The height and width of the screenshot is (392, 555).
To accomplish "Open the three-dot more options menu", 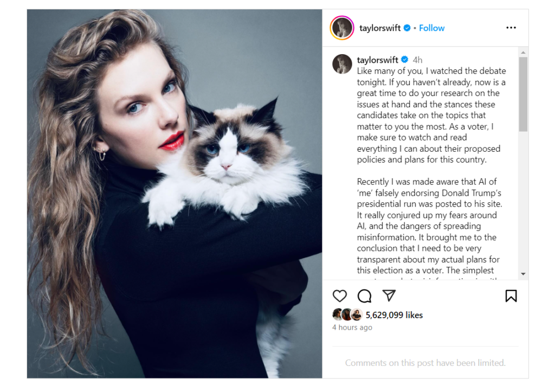I will click(511, 28).
